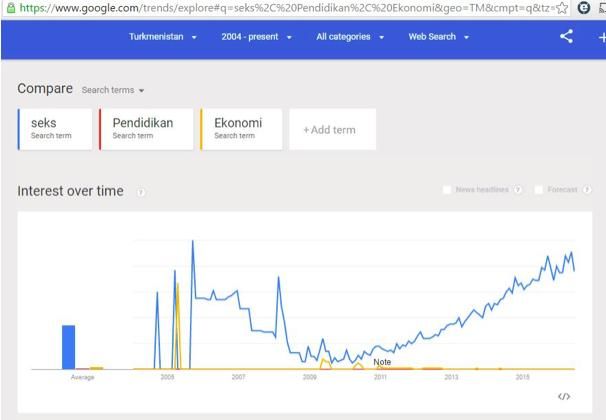Click the embed code icon below chart
This screenshot has height=420, width=606.
point(564,396)
